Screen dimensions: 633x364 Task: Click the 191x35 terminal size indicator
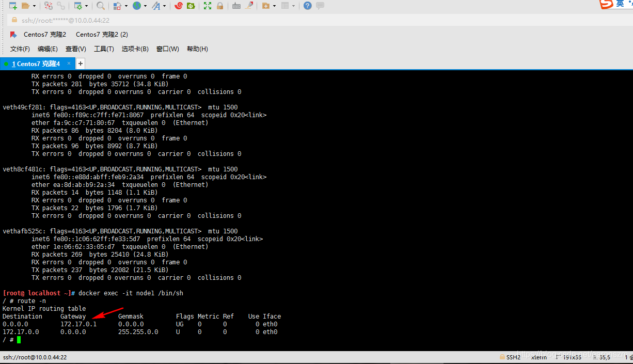click(573, 357)
